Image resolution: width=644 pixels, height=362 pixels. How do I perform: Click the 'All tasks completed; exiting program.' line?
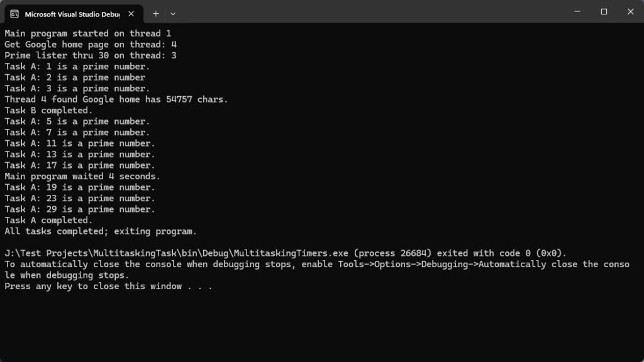(101, 231)
